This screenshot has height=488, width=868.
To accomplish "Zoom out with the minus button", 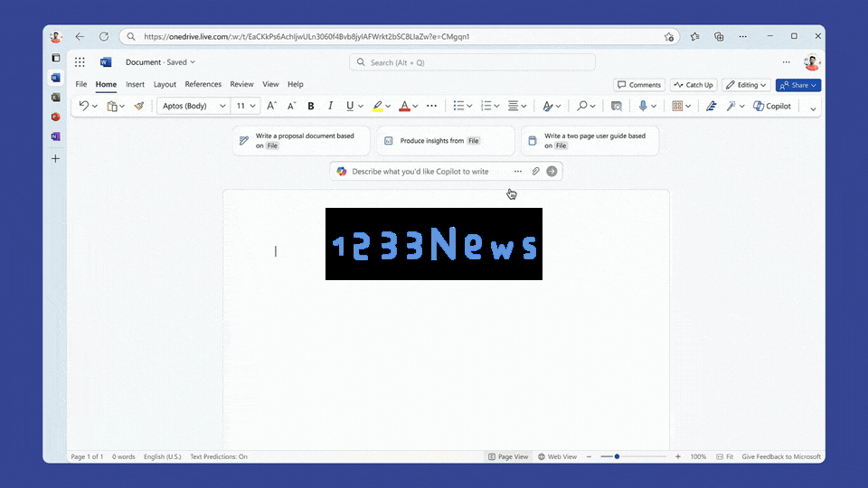I will (589, 456).
